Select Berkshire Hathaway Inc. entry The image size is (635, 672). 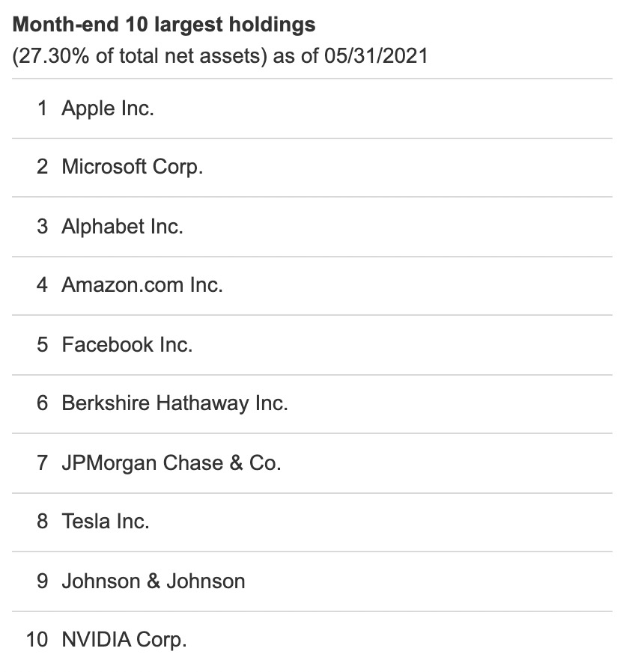click(174, 403)
